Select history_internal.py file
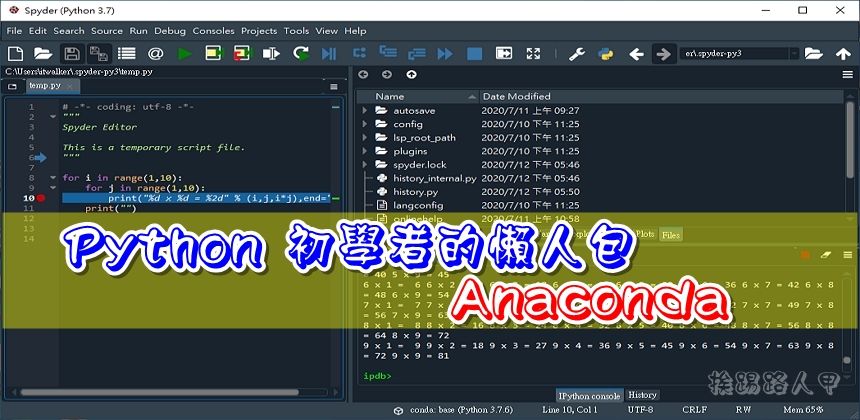The height and width of the screenshot is (420, 860). [434, 178]
